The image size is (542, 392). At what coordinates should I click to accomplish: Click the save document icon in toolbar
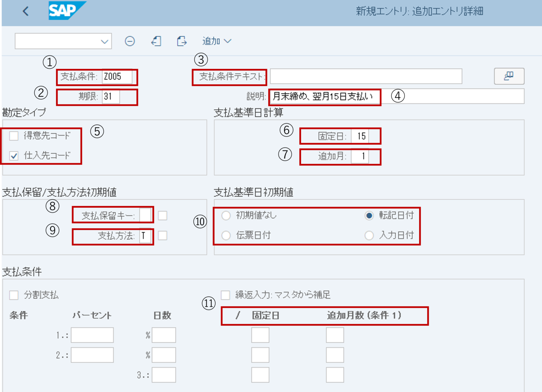182,41
